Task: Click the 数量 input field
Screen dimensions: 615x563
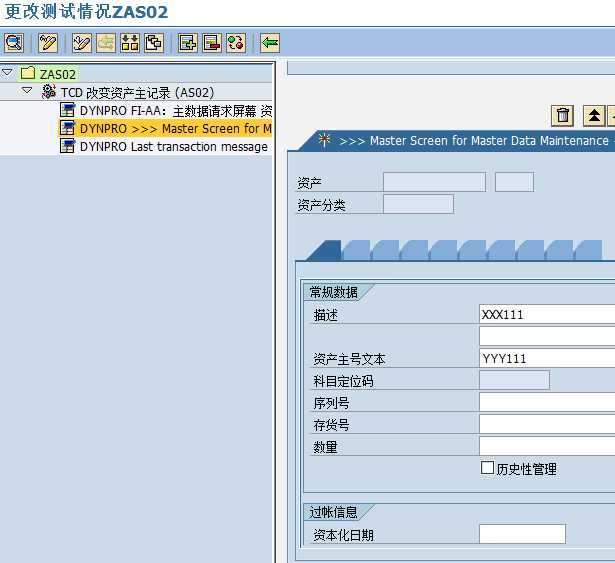Action: (x=547, y=446)
